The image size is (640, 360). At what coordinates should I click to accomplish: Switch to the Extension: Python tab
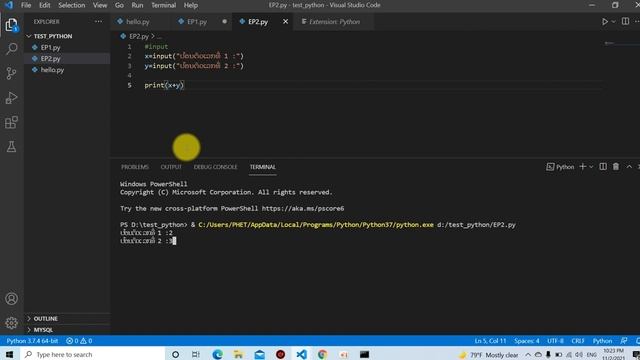coord(334,22)
